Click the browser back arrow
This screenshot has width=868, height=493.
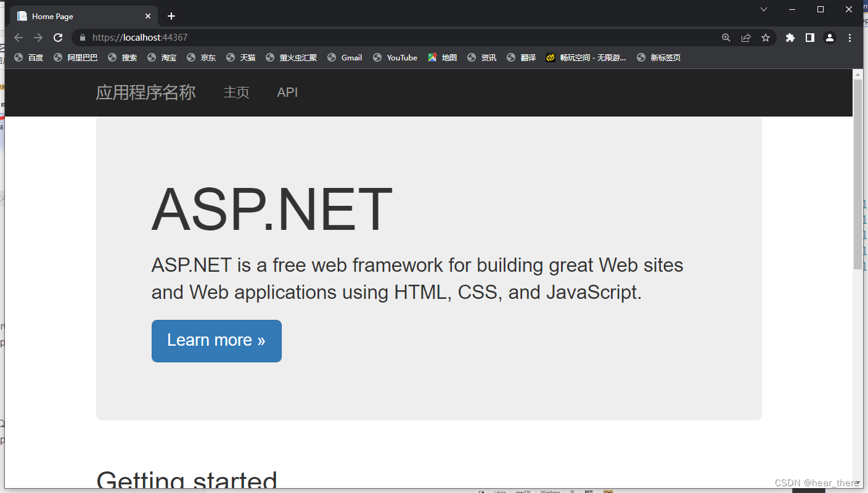(18, 38)
